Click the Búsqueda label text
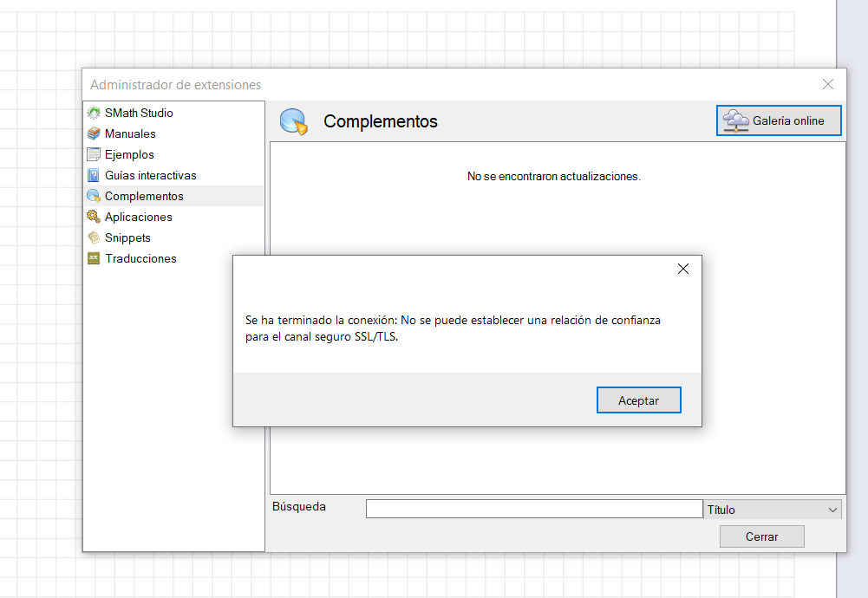 pos(299,506)
